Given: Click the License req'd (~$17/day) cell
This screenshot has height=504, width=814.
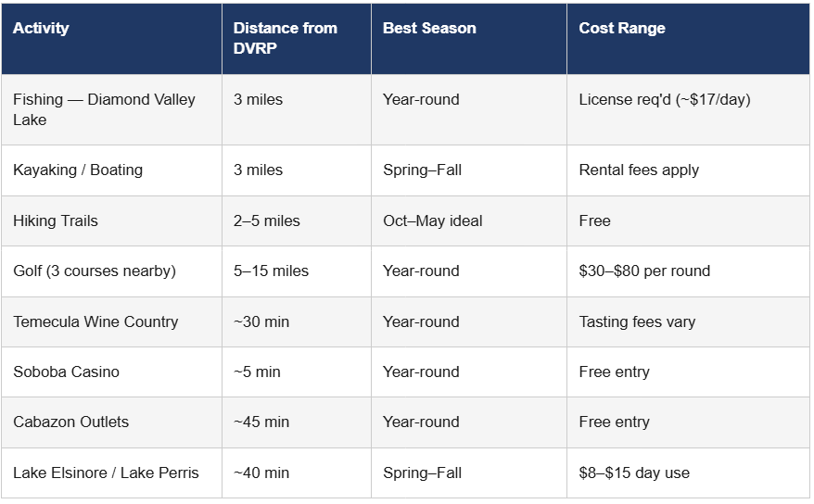Looking at the screenshot, I should tap(665, 100).
